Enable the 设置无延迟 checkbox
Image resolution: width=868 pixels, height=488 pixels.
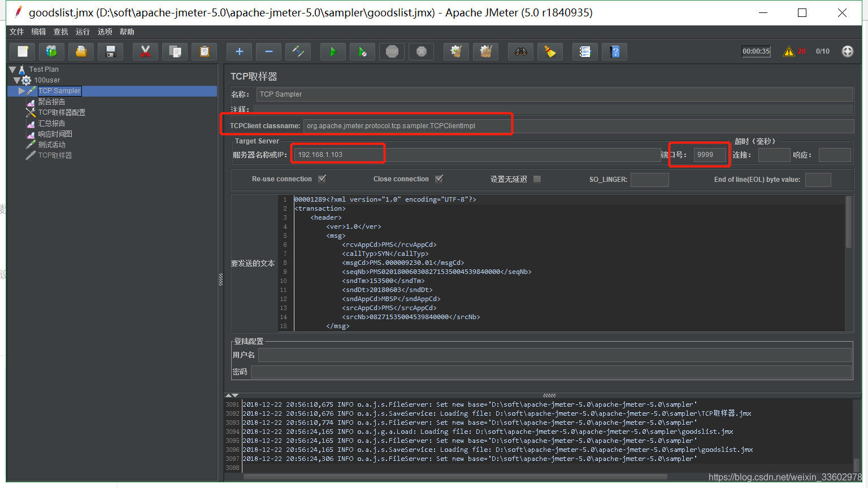point(537,178)
